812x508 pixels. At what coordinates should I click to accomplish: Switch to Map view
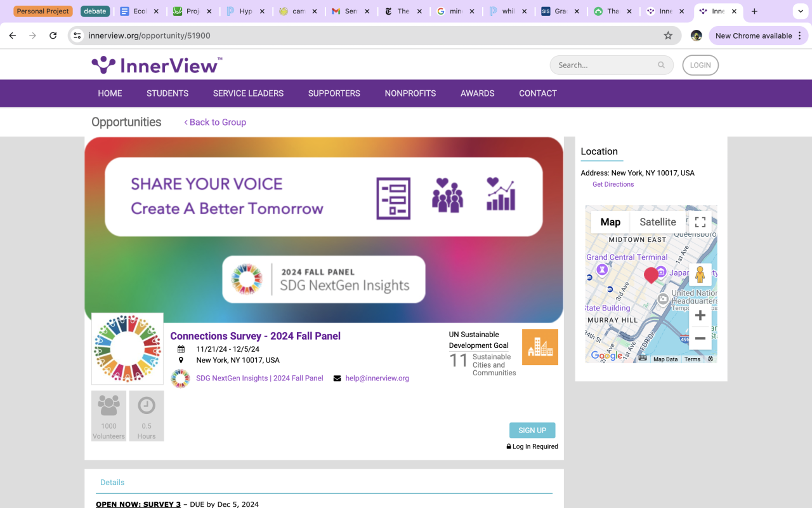[x=610, y=222]
